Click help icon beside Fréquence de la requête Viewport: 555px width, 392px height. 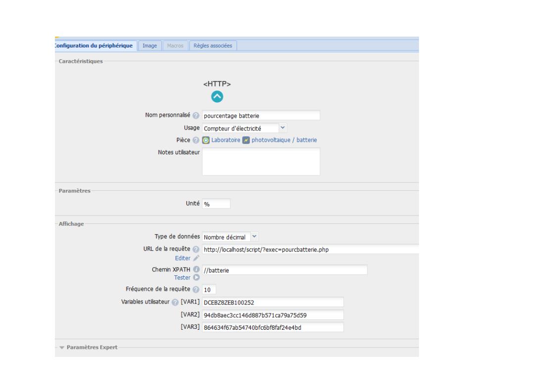[x=196, y=289]
